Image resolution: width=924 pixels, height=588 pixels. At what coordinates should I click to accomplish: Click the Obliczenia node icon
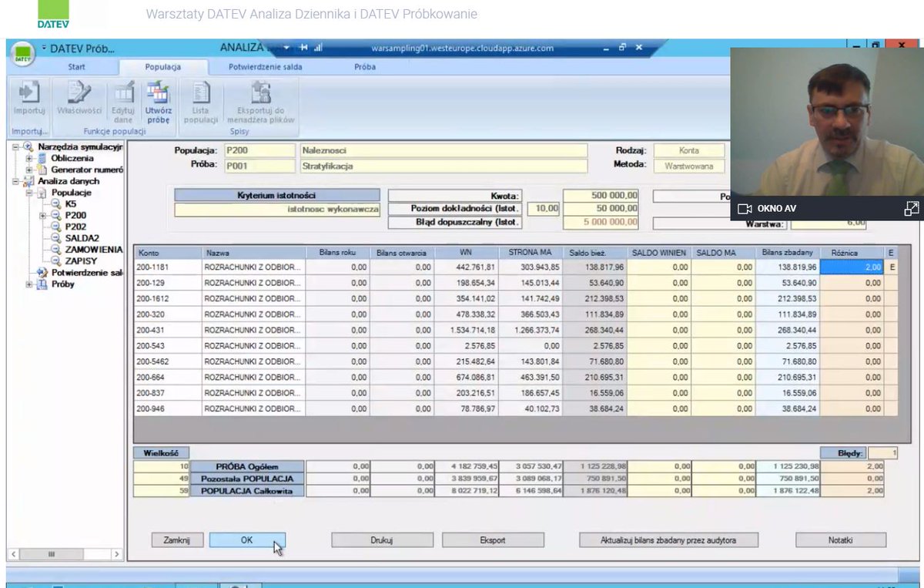point(42,159)
